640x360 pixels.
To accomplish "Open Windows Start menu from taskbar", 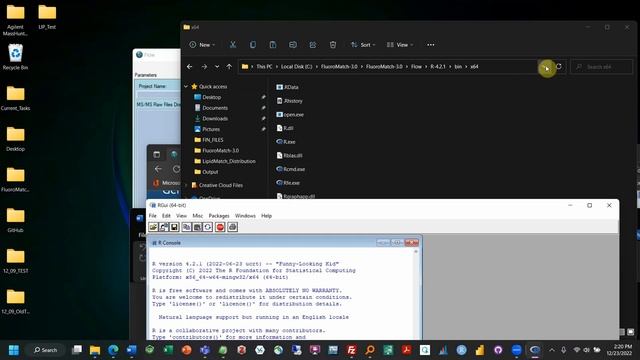I will tap(14, 350).
